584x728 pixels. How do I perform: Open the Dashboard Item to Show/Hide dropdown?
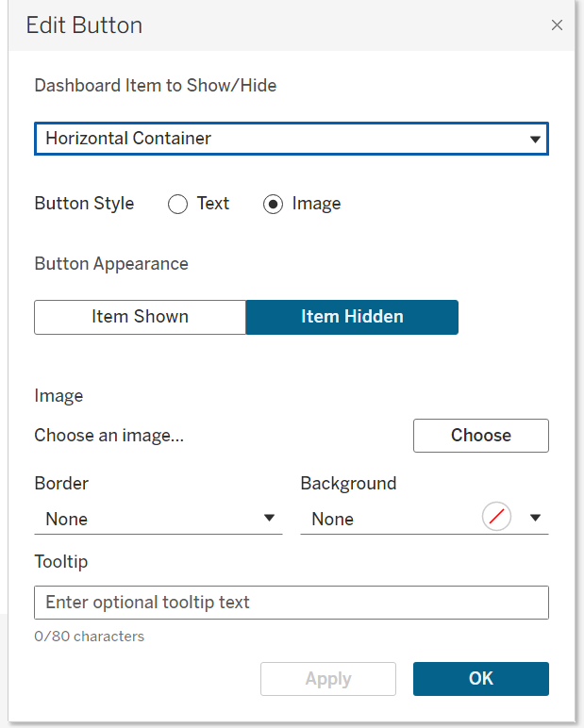pyautogui.click(x=292, y=139)
